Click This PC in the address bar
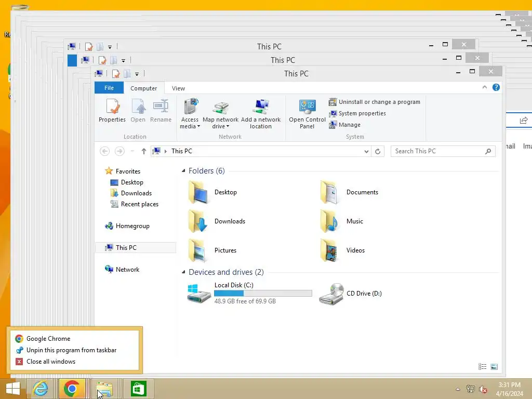Viewport: 532px width, 399px height. pyautogui.click(x=181, y=151)
